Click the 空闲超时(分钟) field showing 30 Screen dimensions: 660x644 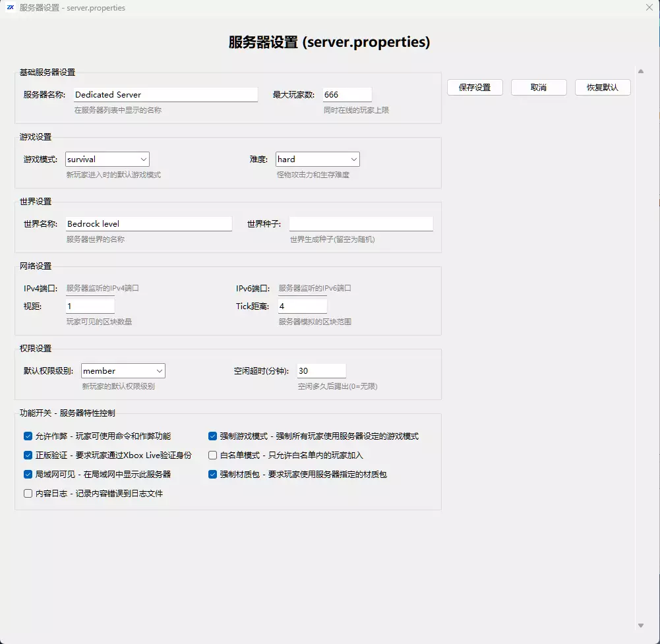[x=322, y=371]
